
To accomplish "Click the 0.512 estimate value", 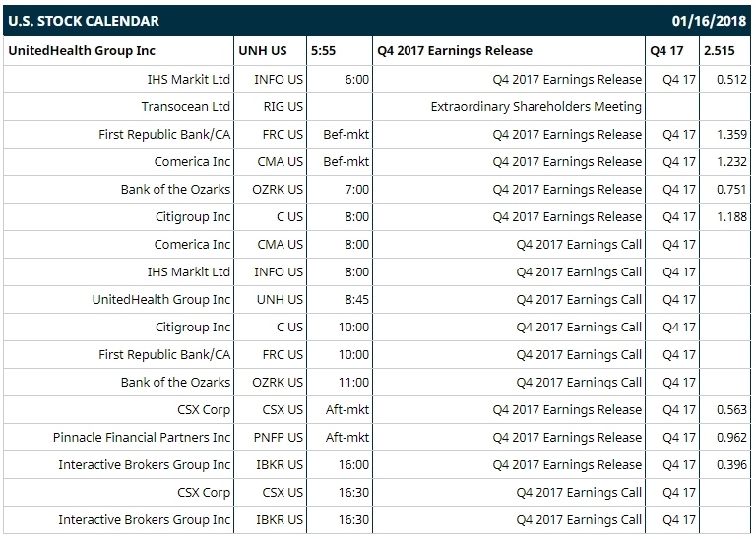I will pyautogui.click(x=731, y=79).
